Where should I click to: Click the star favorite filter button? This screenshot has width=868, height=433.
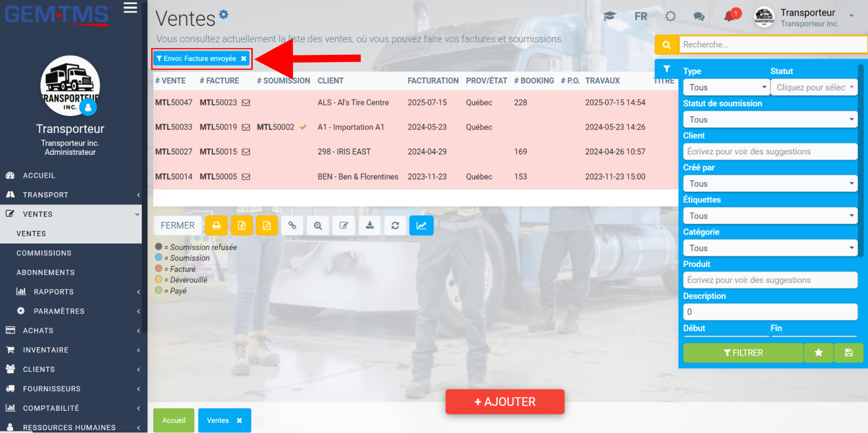pyautogui.click(x=818, y=353)
